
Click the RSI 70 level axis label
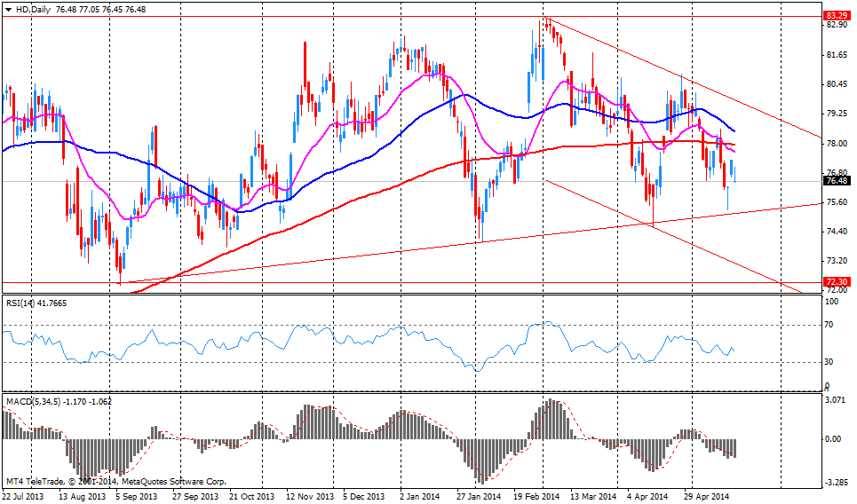[x=831, y=326]
